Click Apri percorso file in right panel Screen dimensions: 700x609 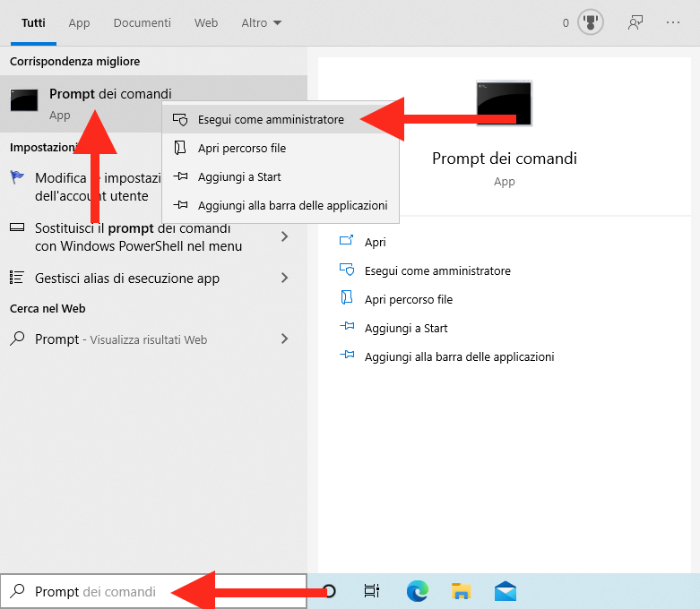409,299
